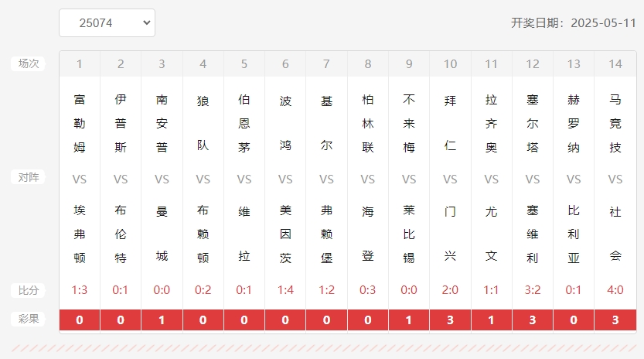Image resolution: width=644 pixels, height=359 pixels.
Task: Click the 开奖日期 2025-05-11 text
Action: click(574, 23)
